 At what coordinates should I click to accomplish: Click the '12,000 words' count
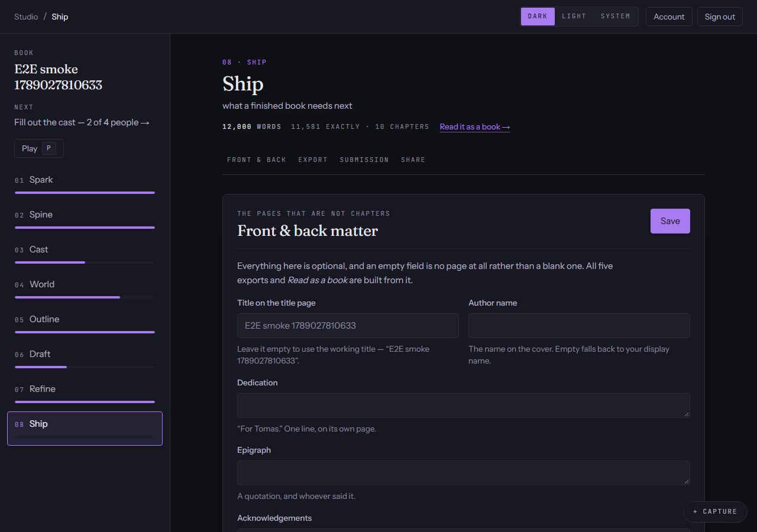(x=252, y=126)
